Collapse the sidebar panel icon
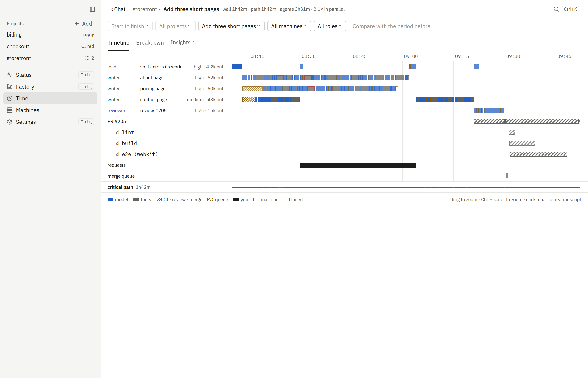 click(92, 9)
